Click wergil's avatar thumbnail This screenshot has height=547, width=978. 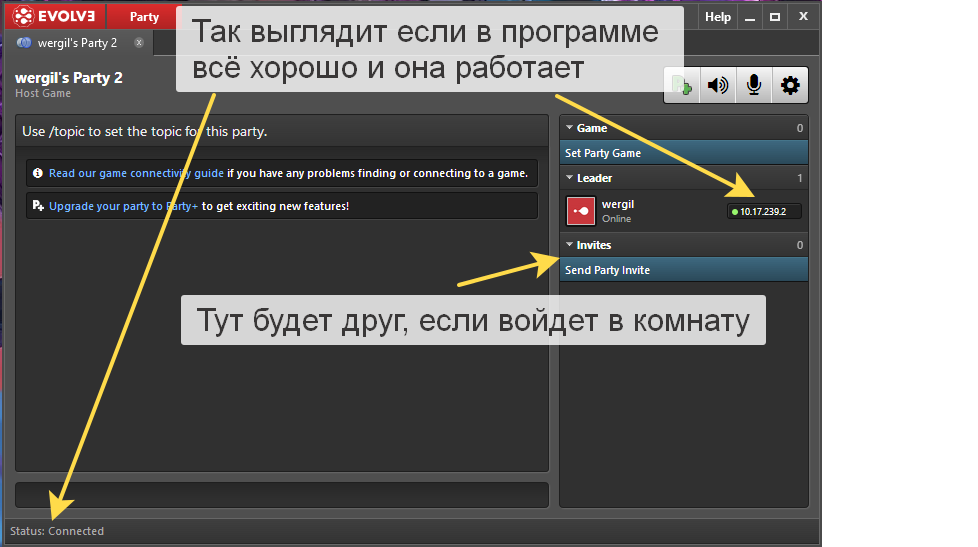pos(581,211)
